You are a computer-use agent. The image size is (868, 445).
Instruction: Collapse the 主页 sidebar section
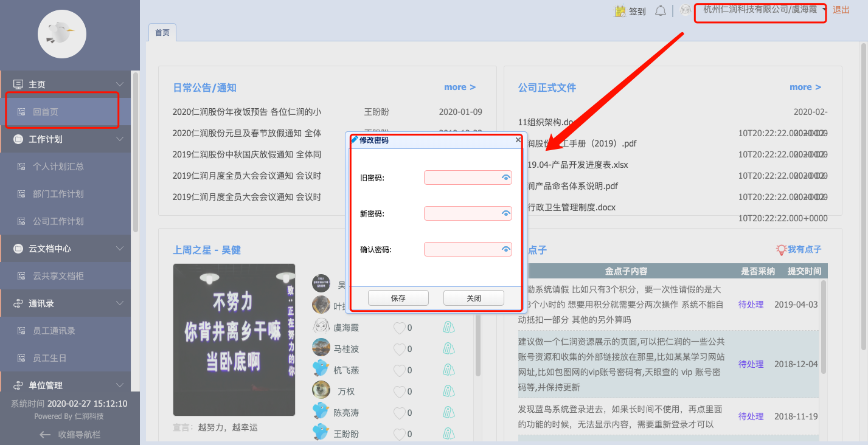[x=119, y=85]
